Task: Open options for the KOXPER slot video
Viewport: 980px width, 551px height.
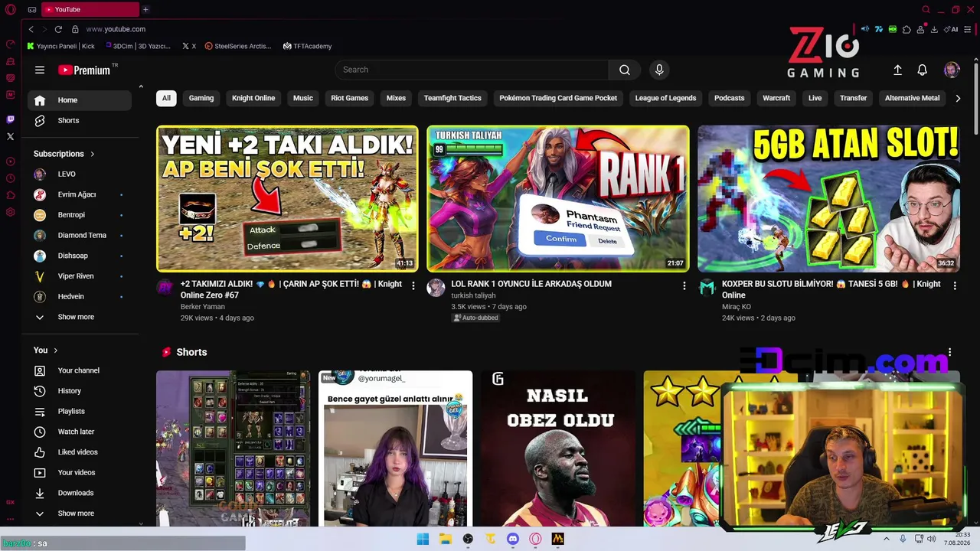Action: click(x=955, y=285)
